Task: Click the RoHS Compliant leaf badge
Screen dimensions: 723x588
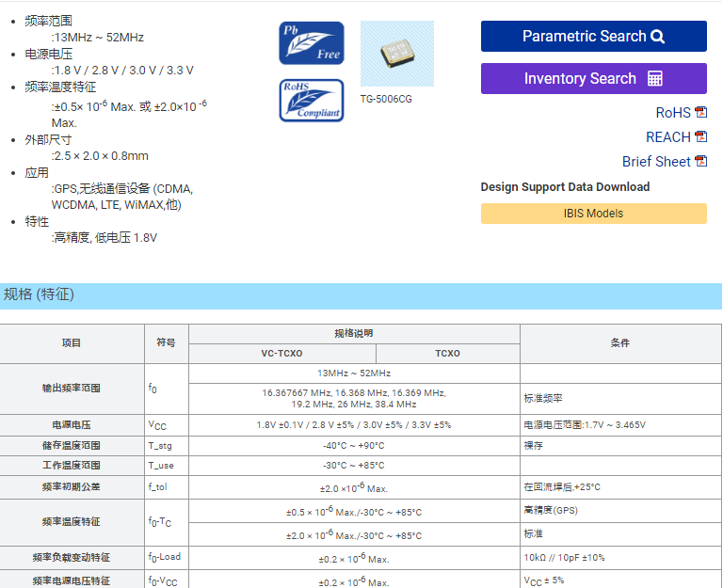Action: (312, 101)
